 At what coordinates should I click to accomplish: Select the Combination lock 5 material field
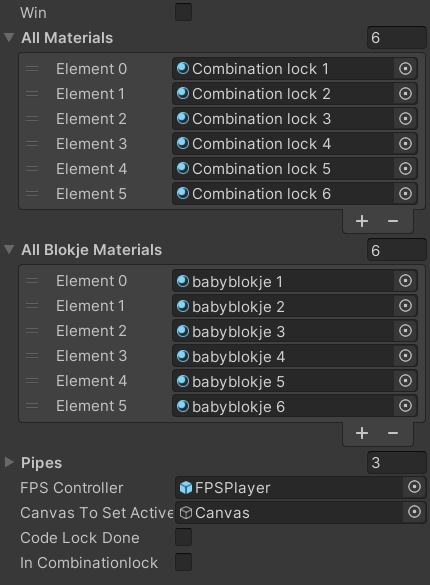click(x=294, y=169)
